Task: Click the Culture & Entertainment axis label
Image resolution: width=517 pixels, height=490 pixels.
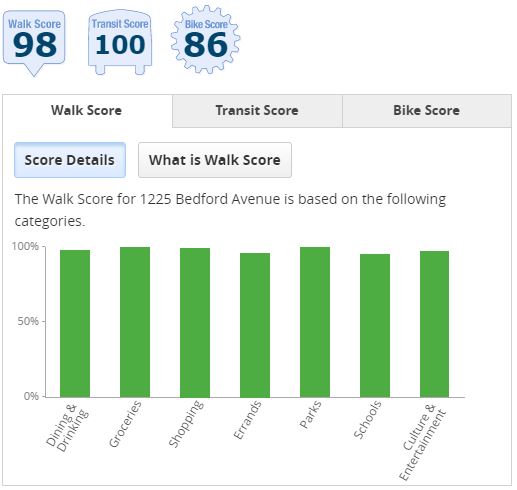Action: (x=422, y=443)
